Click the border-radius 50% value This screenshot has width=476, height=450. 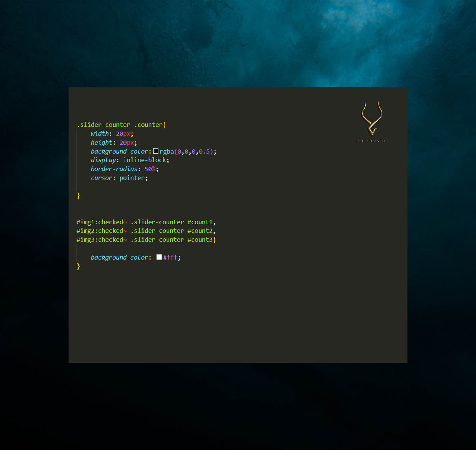click(150, 169)
